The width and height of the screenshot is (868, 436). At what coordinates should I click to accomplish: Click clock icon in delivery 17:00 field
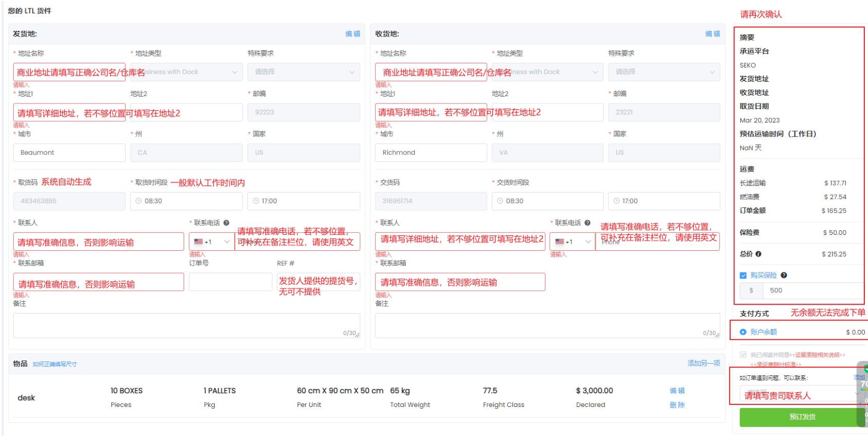click(616, 201)
